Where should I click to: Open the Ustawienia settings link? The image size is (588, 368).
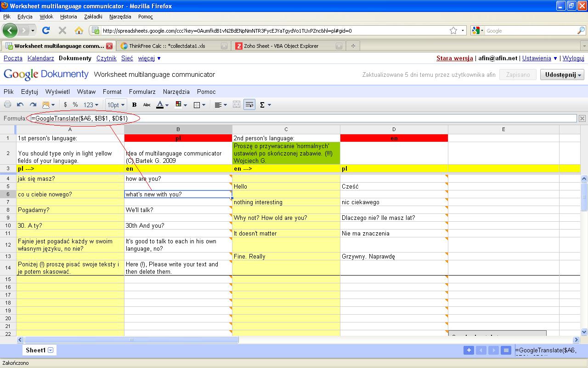(537, 58)
